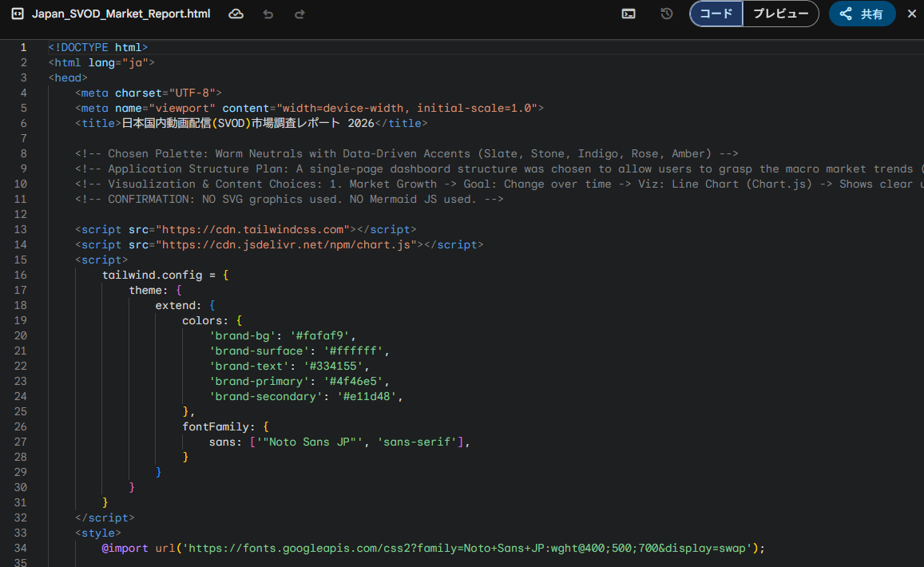This screenshot has width=924, height=567.
Task: Open version history clock icon
Action: pyautogui.click(x=667, y=14)
